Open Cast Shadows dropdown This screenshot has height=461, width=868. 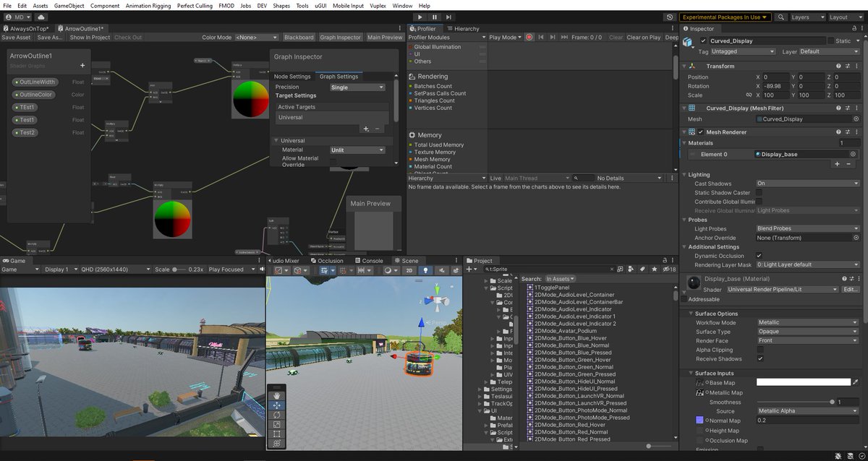[807, 184]
